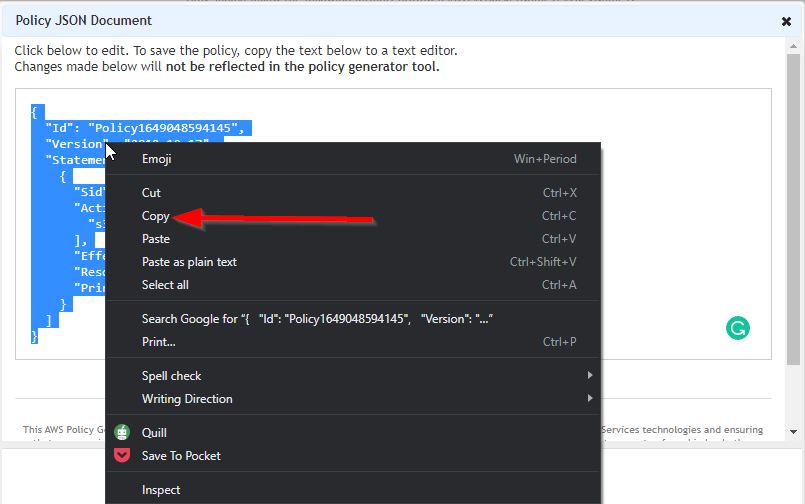This screenshot has height=504, width=805.
Task: Choose Paste as plain text
Action: point(353,262)
